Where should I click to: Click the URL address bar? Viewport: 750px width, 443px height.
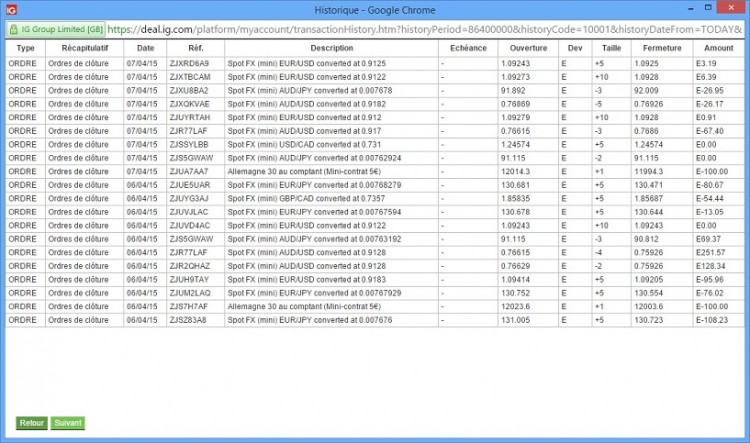pyautogui.click(x=425, y=30)
